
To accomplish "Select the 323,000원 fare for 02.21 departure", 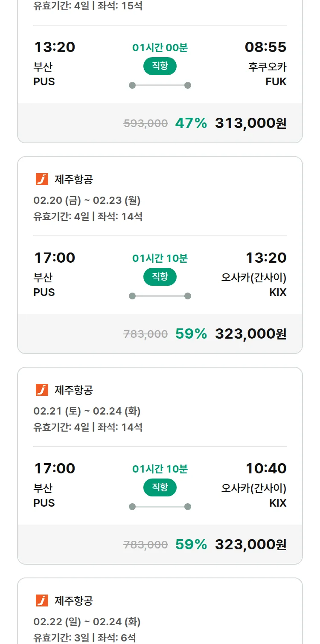I will tap(250, 545).
